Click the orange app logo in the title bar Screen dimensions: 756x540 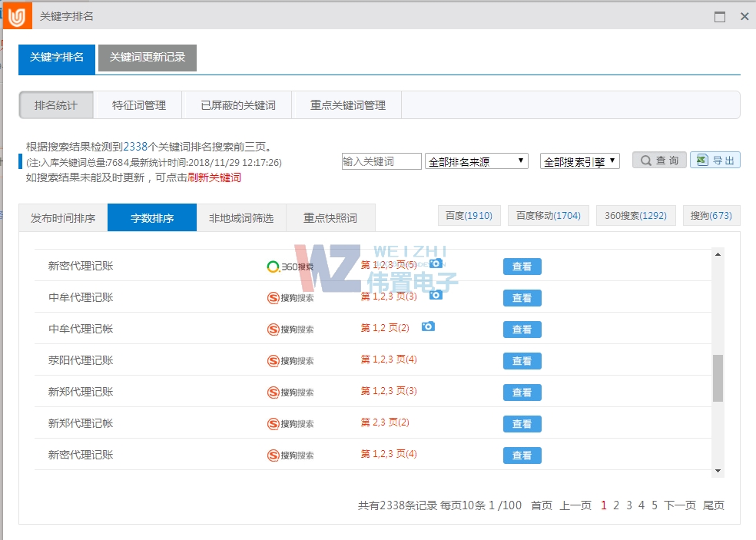tap(16, 15)
